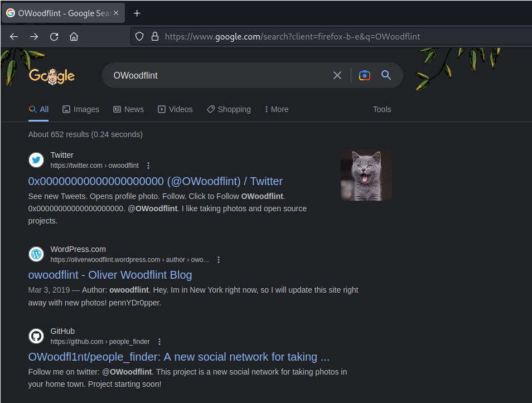Open the three-dot menu on the Twitter result
This screenshot has width=532, height=403.
(148, 165)
